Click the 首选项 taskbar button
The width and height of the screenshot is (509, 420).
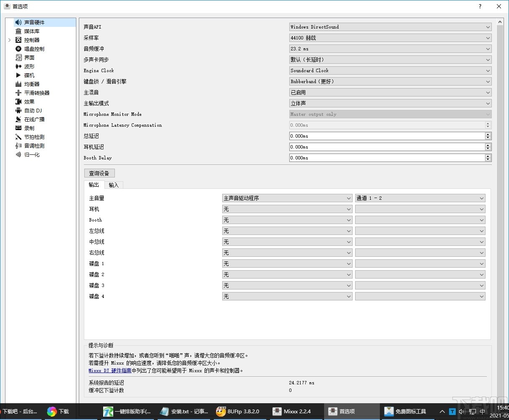pos(352,411)
